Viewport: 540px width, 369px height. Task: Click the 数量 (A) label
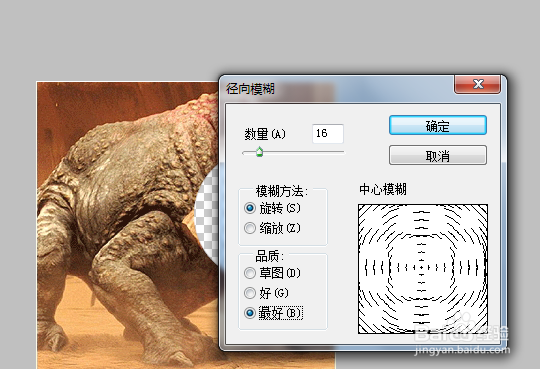265,134
